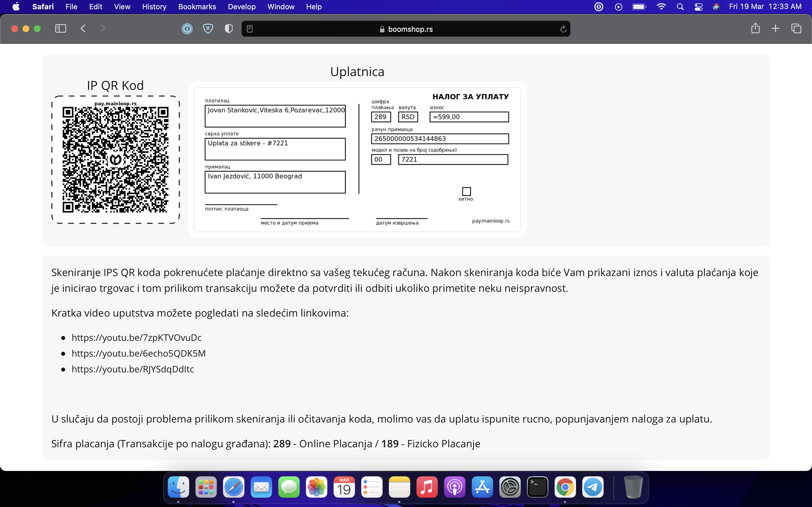Open the History menu

154,6
